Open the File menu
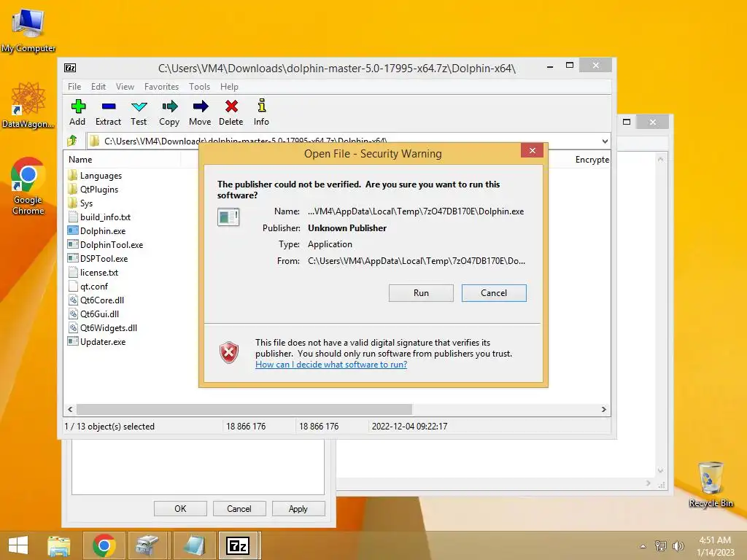Viewport: 747px width, 560px height. 74,87
